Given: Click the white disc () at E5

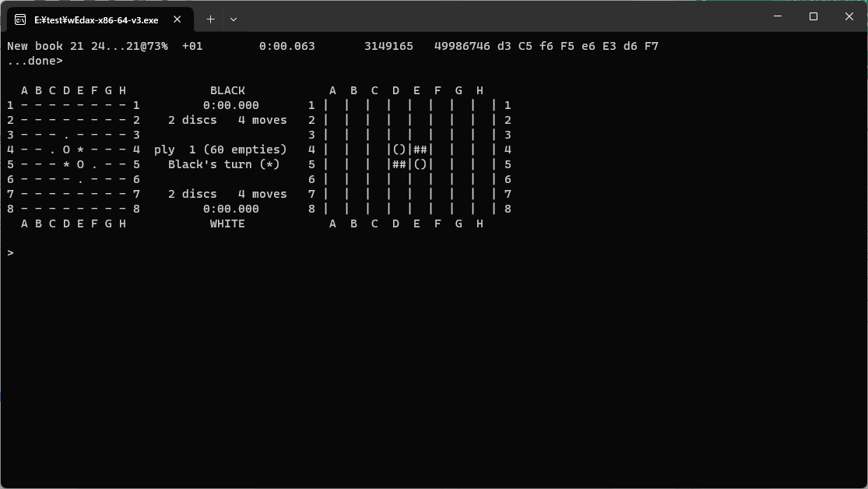Looking at the screenshot, I should [420, 164].
